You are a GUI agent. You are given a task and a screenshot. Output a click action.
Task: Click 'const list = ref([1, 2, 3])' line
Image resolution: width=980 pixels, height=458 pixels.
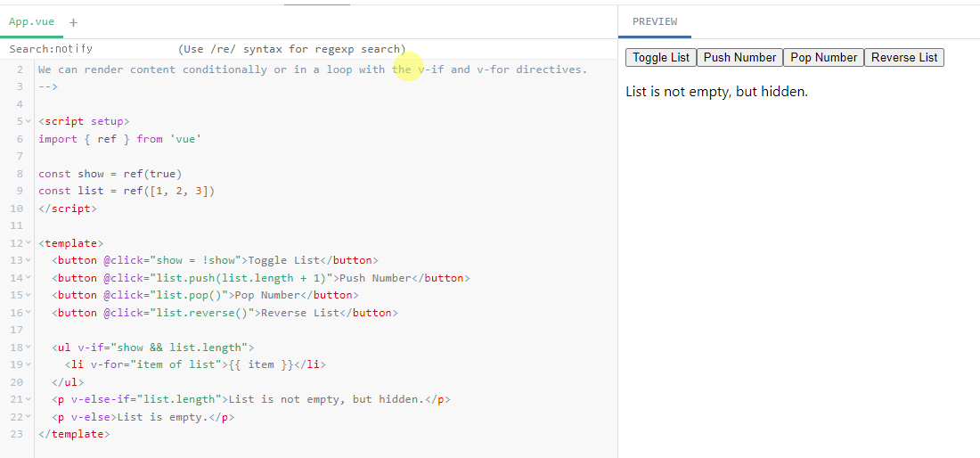tap(127, 191)
